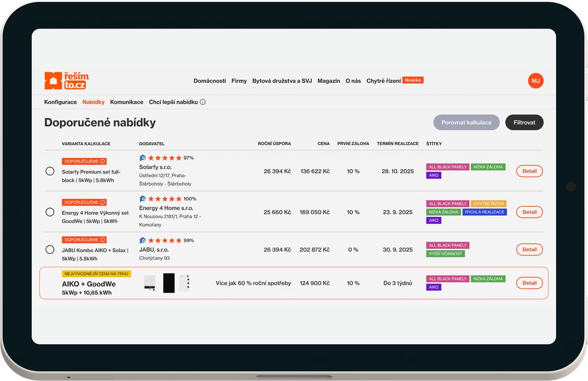The width and height of the screenshot is (588, 381).
Task: Click the inverter image in AIKO + GoodWe row
Action: [150, 283]
